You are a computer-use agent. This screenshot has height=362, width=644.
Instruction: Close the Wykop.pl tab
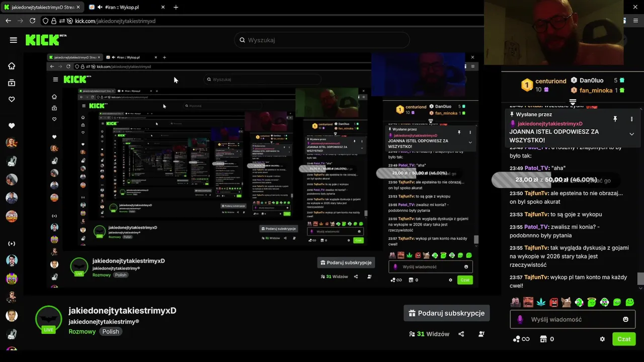[163, 8]
